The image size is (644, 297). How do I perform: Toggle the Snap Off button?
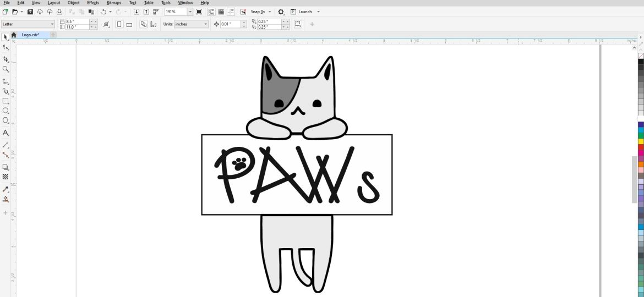(x=243, y=12)
